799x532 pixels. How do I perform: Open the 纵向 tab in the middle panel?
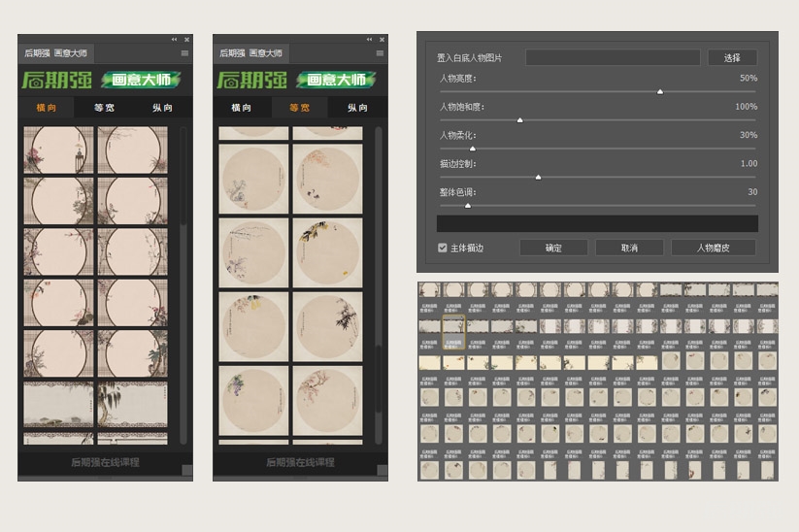[357, 108]
